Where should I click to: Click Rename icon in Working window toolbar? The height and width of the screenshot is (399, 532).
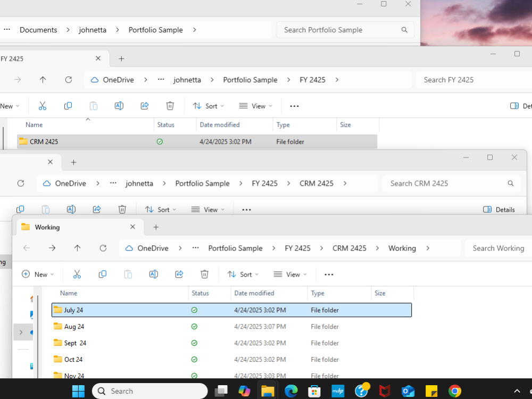(x=153, y=274)
